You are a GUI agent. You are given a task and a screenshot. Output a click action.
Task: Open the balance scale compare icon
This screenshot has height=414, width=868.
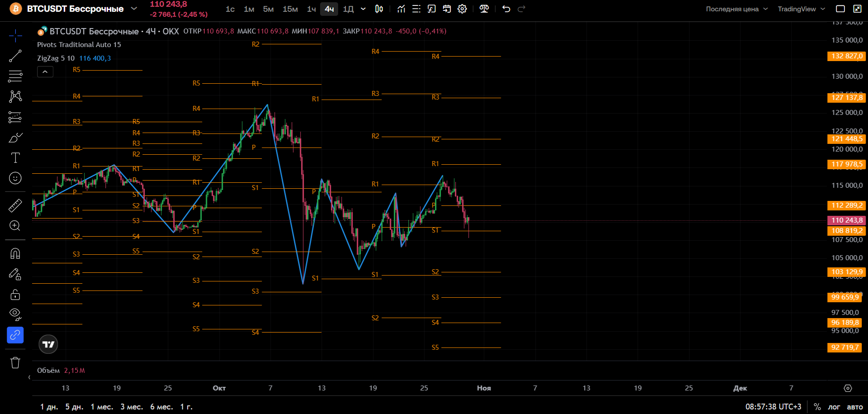click(x=484, y=9)
